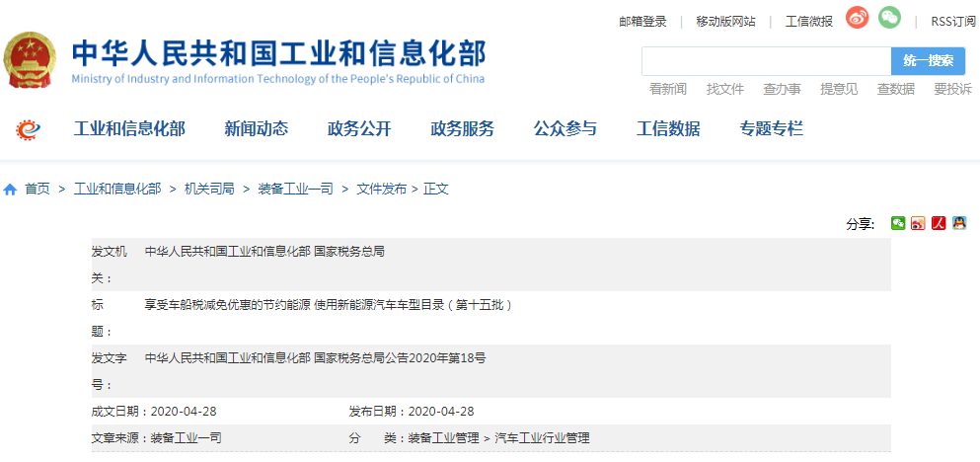Share article via Weibo share icon

tap(918, 223)
